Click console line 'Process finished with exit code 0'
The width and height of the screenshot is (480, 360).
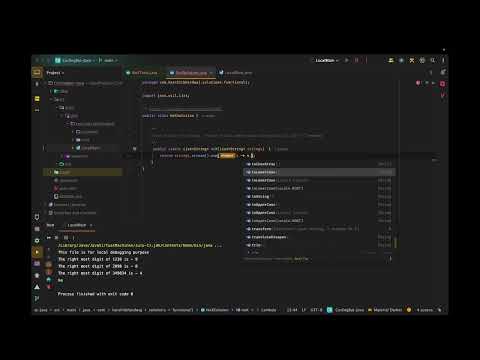point(96,294)
